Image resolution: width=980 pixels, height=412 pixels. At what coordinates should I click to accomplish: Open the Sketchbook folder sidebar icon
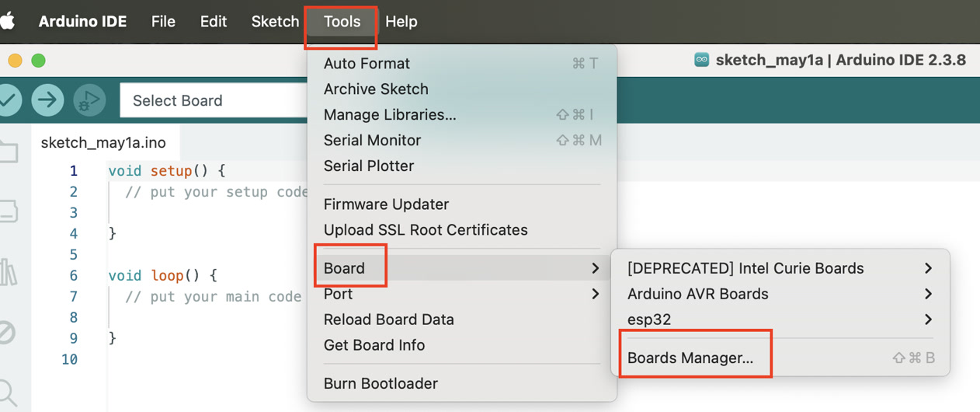[9, 152]
